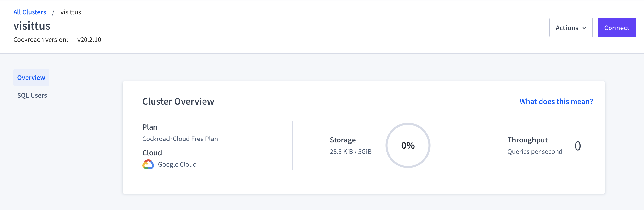Click the 0% storage usage ring
The height and width of the screenshot is (210, 644).
[x=407, y=145]
